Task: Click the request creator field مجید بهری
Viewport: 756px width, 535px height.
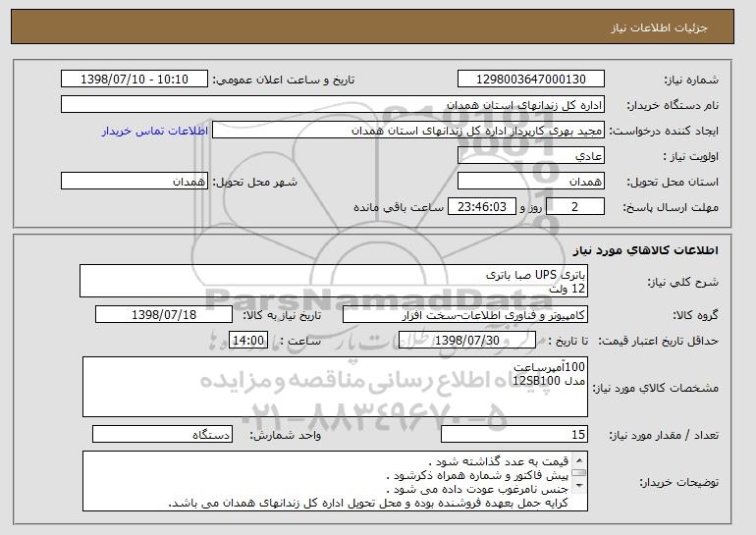Action: [408, 131]
